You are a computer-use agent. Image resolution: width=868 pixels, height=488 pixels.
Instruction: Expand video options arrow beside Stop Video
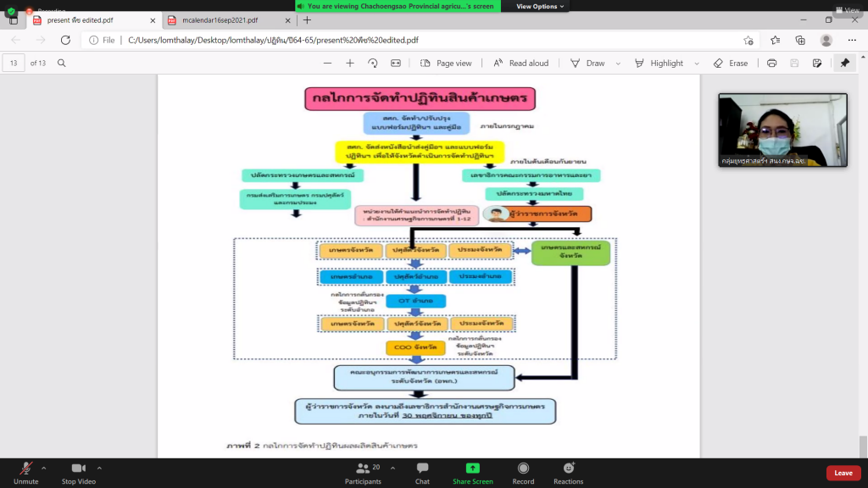(99, 468)
